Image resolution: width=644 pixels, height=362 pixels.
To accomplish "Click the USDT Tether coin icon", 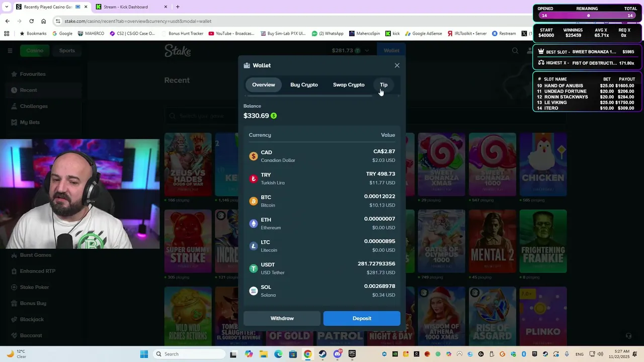I will coord(254,268).
